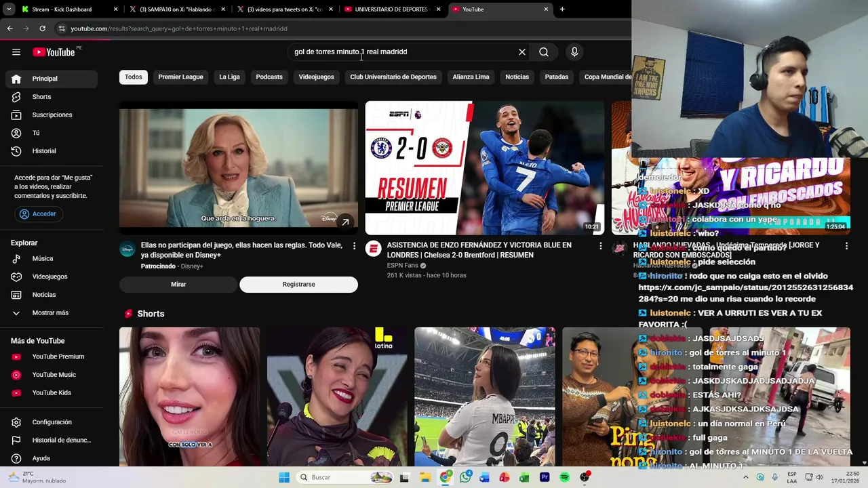Filter results by La Liga chip
Viewport: 868px width, 488px height.
point(229,77)
